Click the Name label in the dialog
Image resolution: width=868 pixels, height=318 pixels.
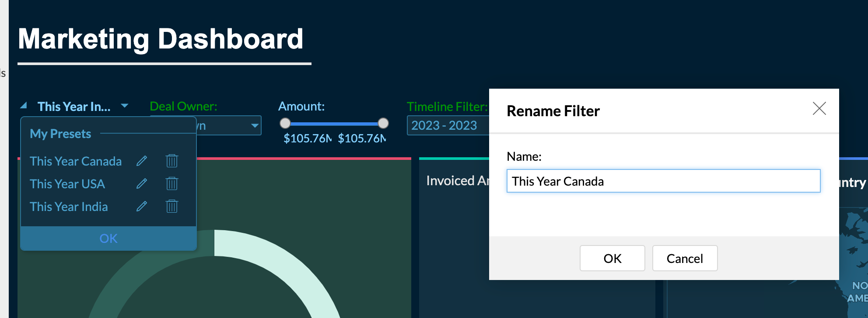[x=524, y=156]
